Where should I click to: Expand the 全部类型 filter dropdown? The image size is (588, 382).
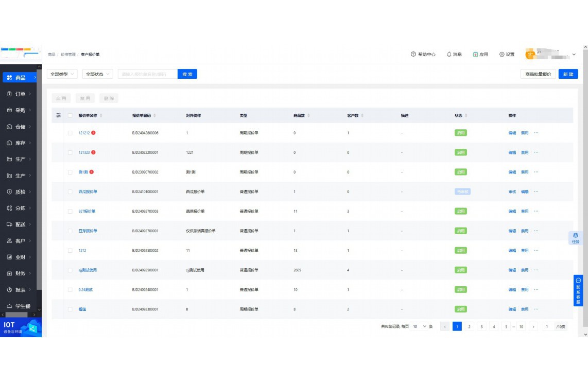(62, 74)
